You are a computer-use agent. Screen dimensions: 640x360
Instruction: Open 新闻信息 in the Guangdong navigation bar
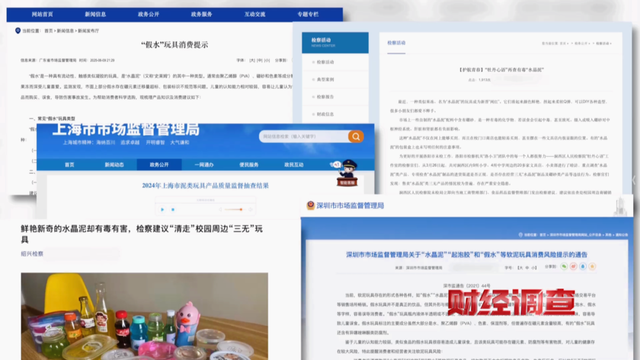click(x=96, y=14)
